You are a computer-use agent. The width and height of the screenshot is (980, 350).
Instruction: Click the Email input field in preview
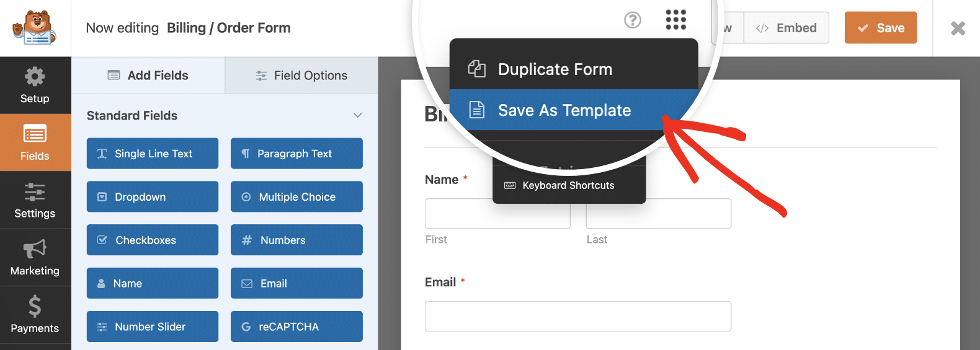tap(578, 317)
